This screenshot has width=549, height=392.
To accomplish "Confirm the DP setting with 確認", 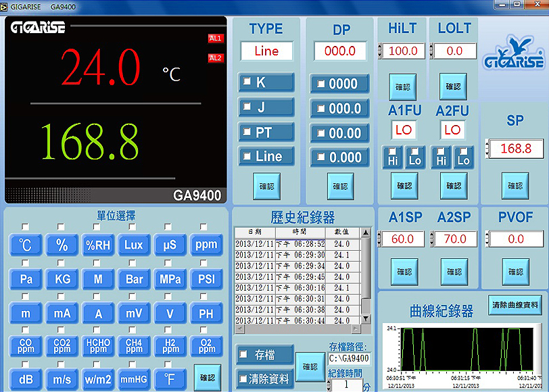I will [340, 187].
